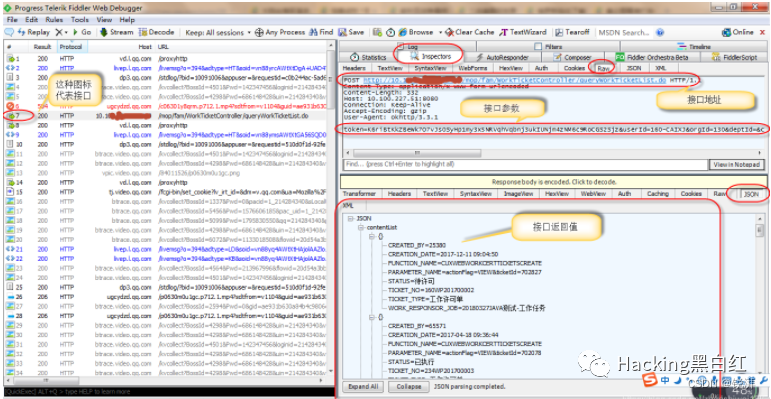Open the Composer tab
771x399 pixels.
pos(572,57)
